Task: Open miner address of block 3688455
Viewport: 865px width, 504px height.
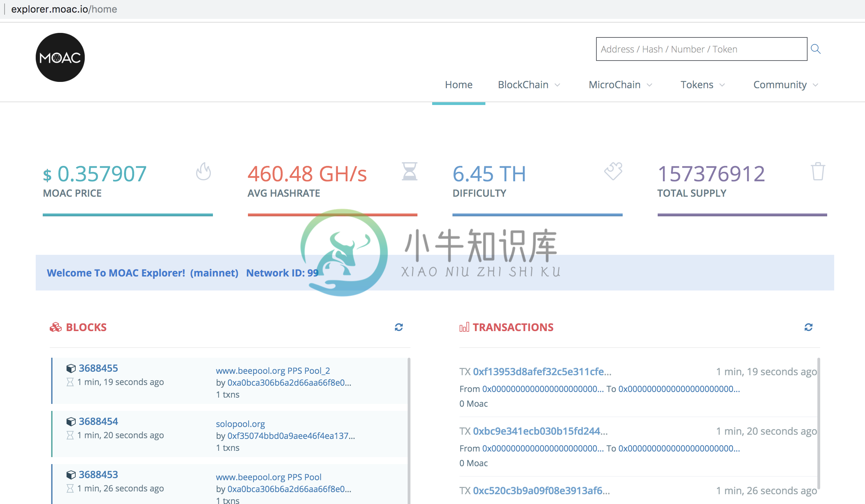Action: tap(289, 383)
